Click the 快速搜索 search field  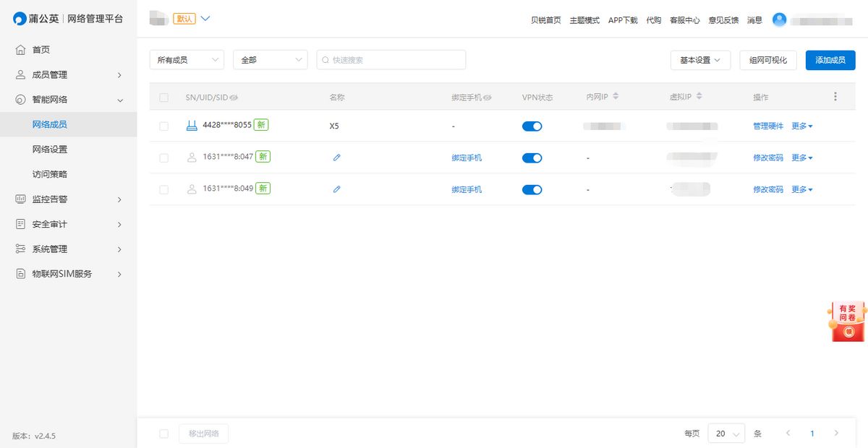tap(391, 60)
